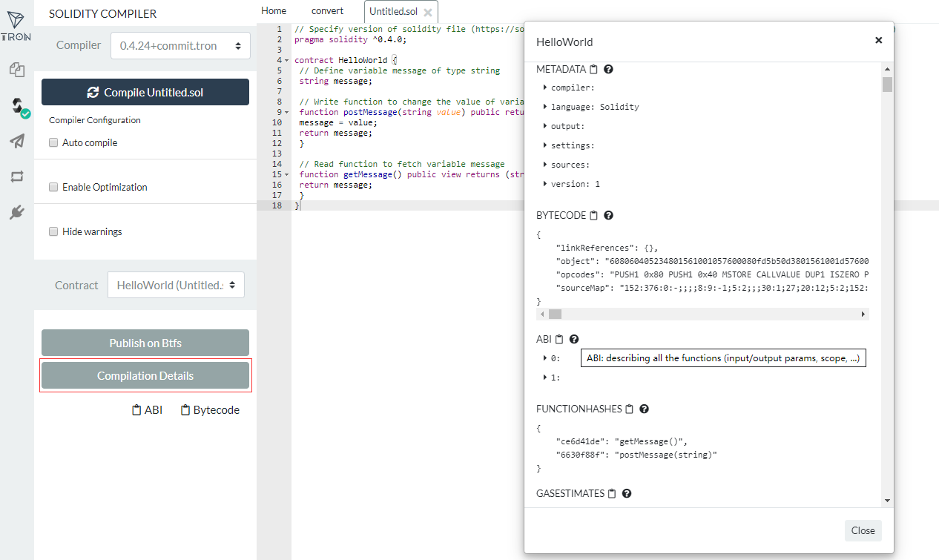Click dialog scrollbar down arrow
The width and height of the screenshot is (939, 560).
point(887,501)
